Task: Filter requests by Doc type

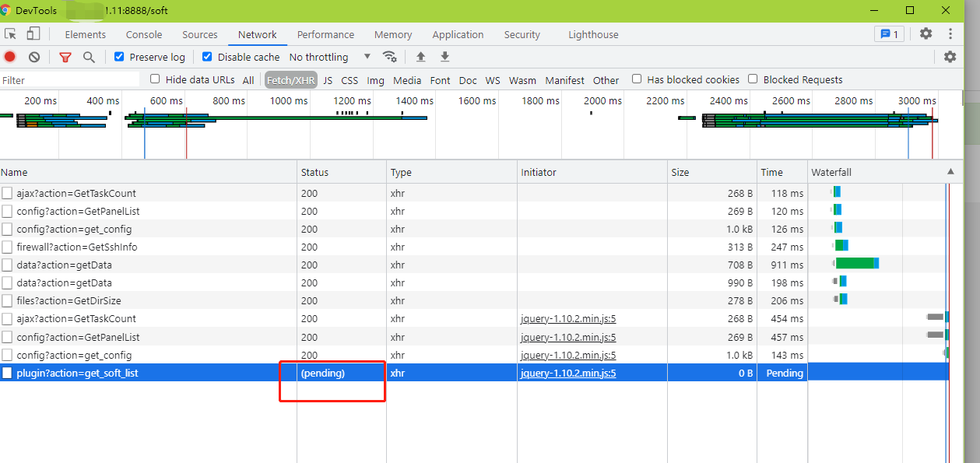Action: coord(468,80)
